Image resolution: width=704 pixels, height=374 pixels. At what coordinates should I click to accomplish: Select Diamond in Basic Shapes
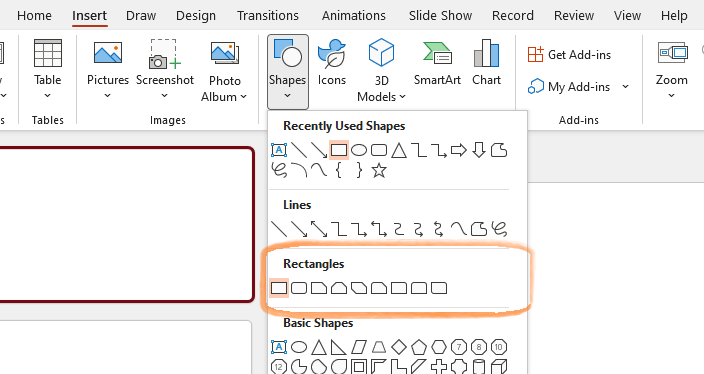pyautogui.click(x=399, y=347)
